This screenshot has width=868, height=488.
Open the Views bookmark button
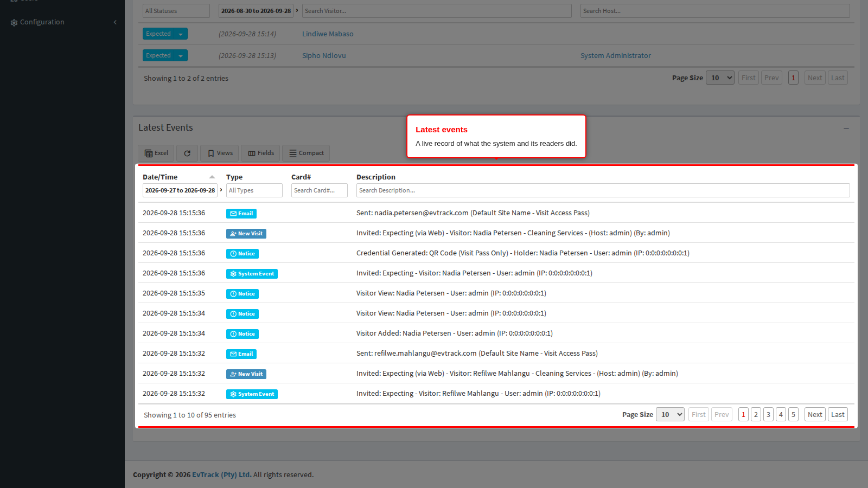[219, 153]
